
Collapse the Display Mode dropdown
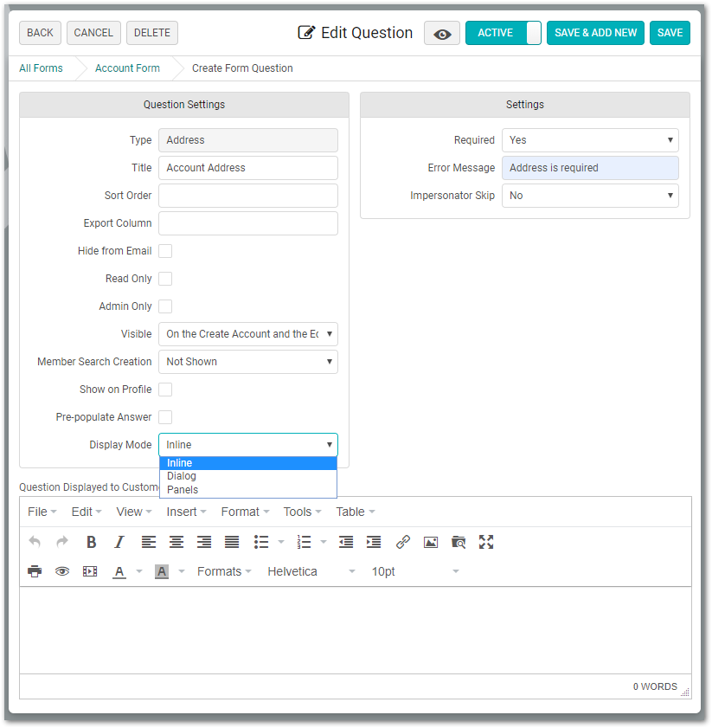pos(248,445)
